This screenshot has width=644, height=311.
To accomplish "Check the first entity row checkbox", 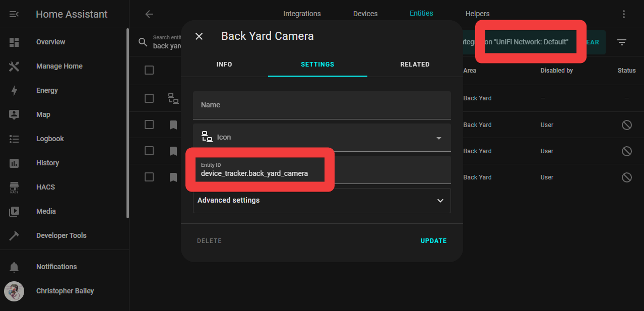I will pyautogui.click(x=149, y=98).
